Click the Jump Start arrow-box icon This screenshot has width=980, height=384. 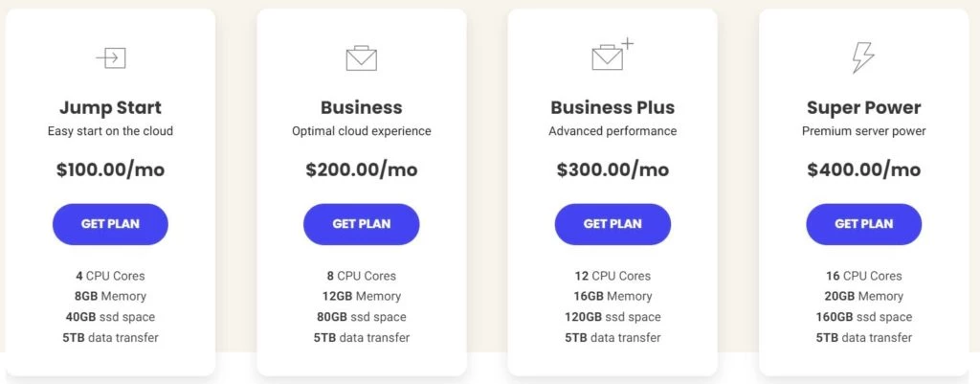click(111, 58)
